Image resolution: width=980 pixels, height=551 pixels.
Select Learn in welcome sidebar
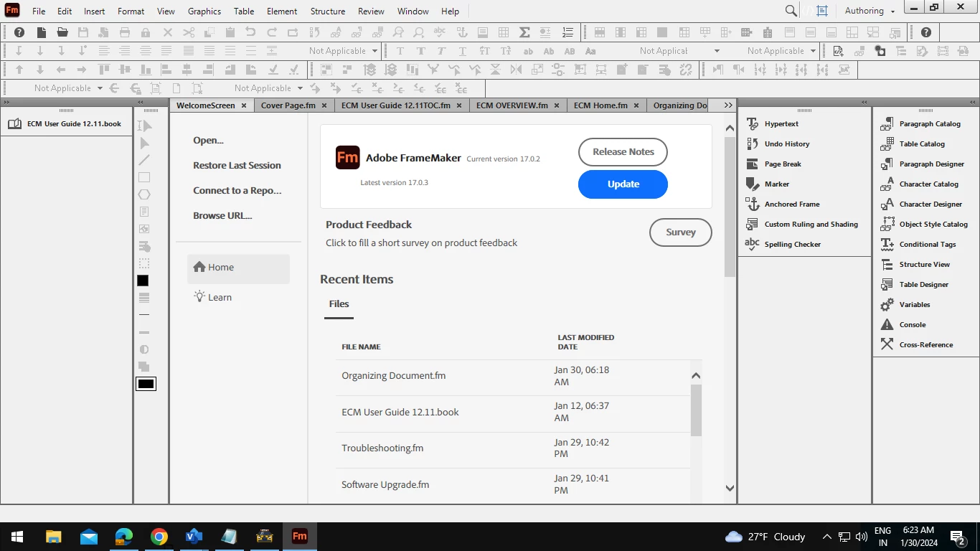pos(238,297)
